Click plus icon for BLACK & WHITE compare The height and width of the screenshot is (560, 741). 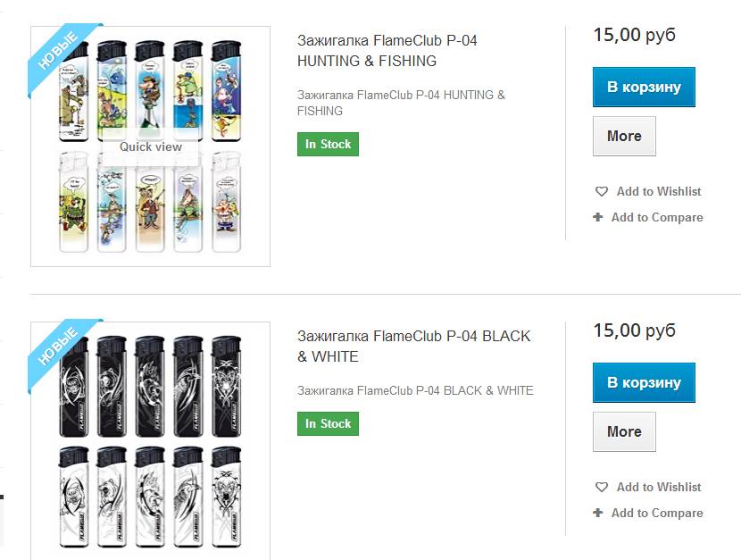pyautogui.click(x=598, y=513)
